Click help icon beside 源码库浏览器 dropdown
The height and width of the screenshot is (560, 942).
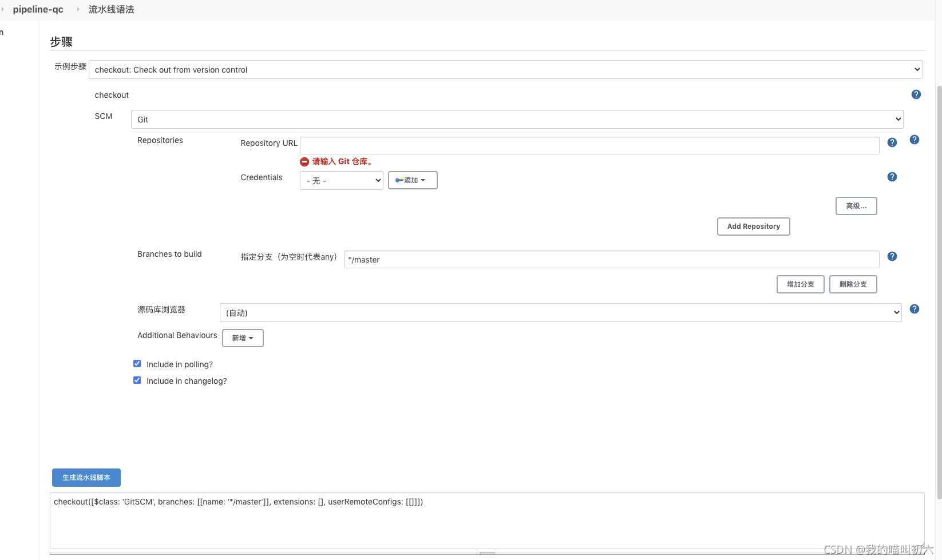click(914, 309)
